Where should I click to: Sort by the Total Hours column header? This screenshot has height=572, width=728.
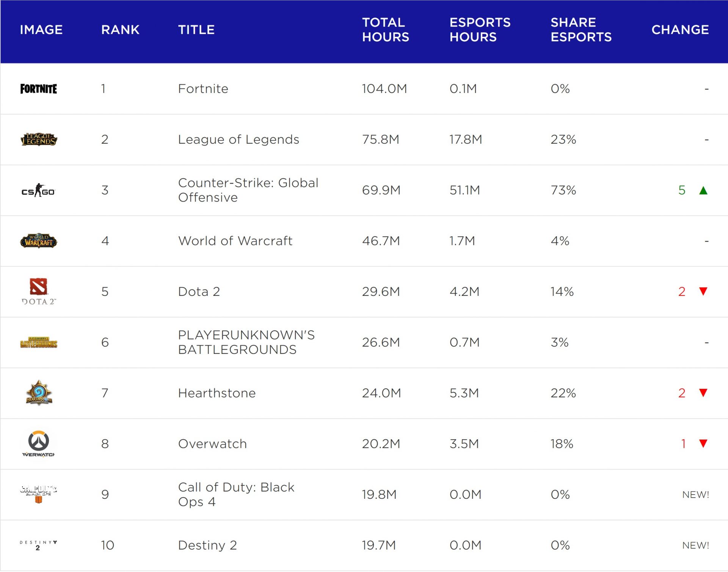tap(386, 30)
